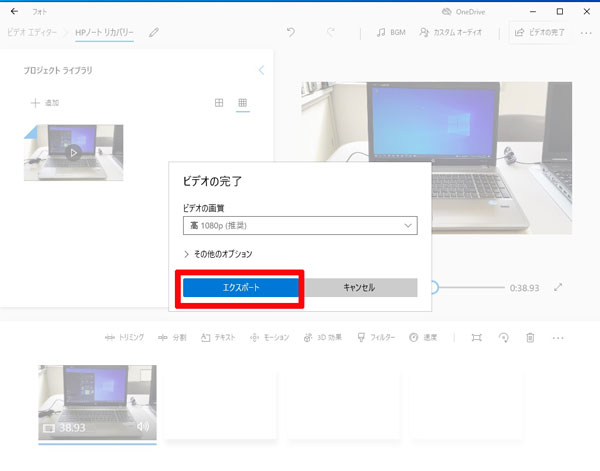Click the キャンセル button
Image resolution: width=600 pixels, height=471 pixels.
coord(359,287)
